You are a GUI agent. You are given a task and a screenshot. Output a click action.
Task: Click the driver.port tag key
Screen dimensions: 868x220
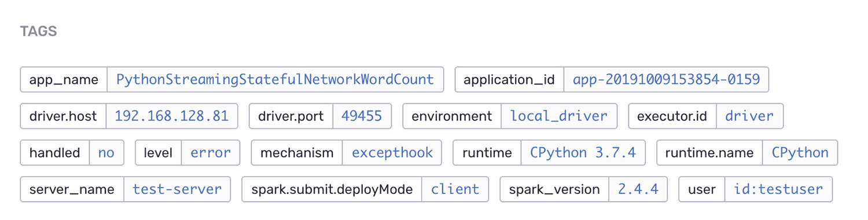tap(291, 116)
